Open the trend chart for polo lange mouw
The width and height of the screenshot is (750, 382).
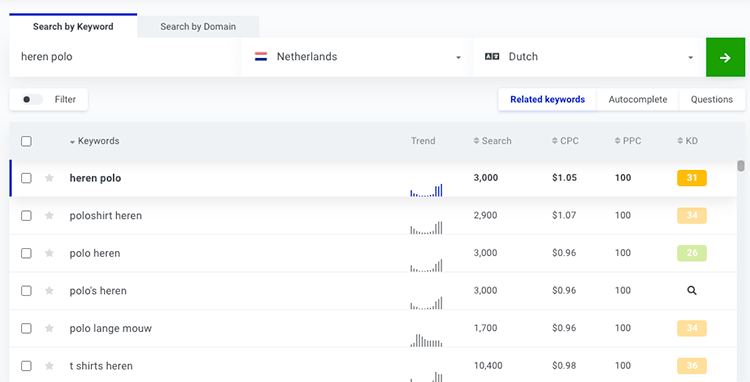coord(426,340)
